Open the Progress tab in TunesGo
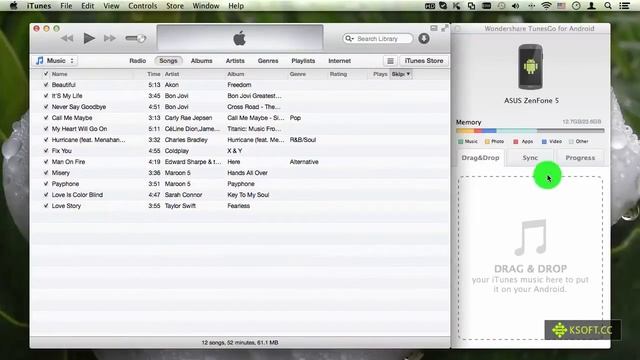Screen dimensions: 640x360 click(x=580, y=158)
